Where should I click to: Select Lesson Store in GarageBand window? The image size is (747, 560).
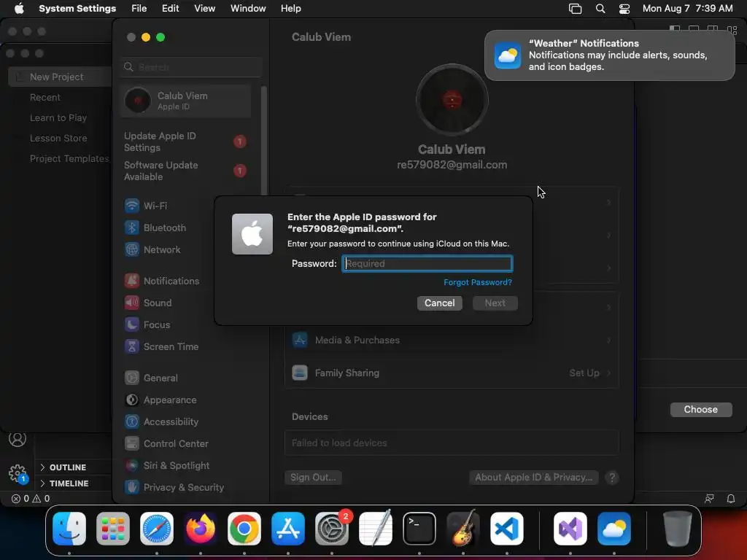(58, 138)
